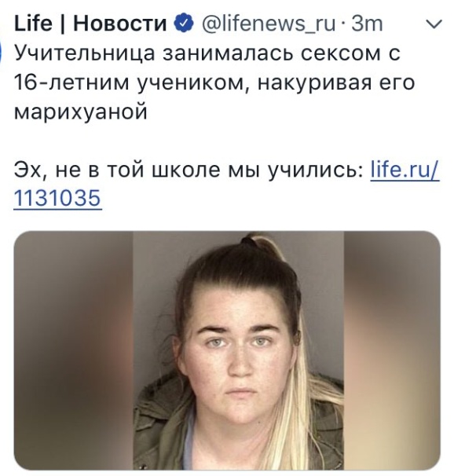The width and height of the screenshot is (454, 476).
Task: Tap the profile avatar at left edge
Action: click(x=2, y=53)
